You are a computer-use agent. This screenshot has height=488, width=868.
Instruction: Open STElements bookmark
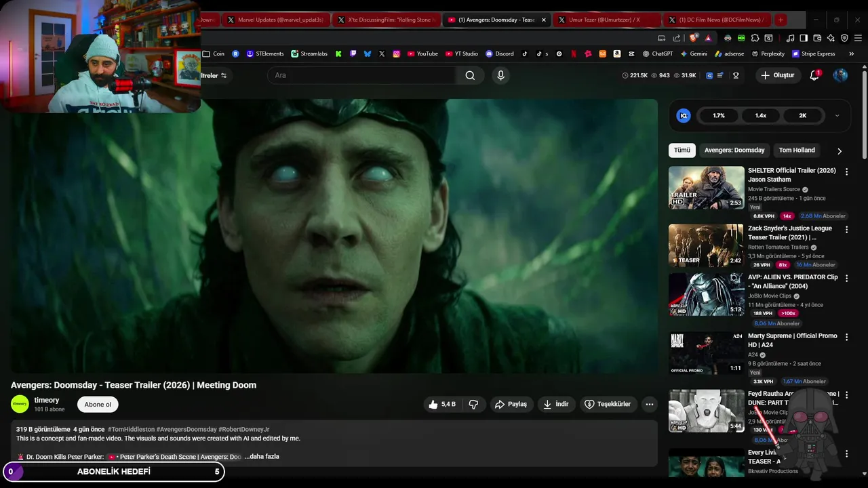(x=265, y=54)
